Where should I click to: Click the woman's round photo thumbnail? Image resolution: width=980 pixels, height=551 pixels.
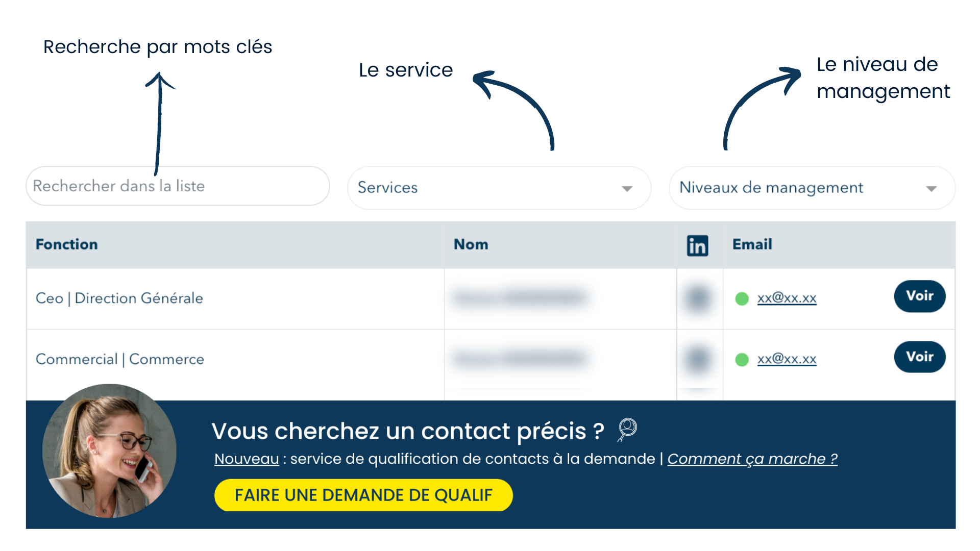(x=109, y=451)
